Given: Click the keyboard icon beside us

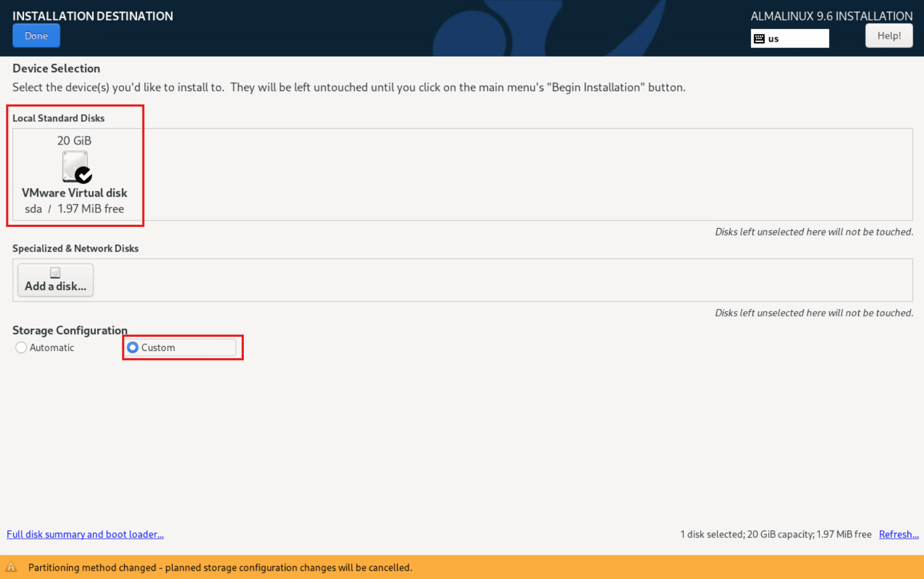Looking at the screenshot, I should pos(759,38).
